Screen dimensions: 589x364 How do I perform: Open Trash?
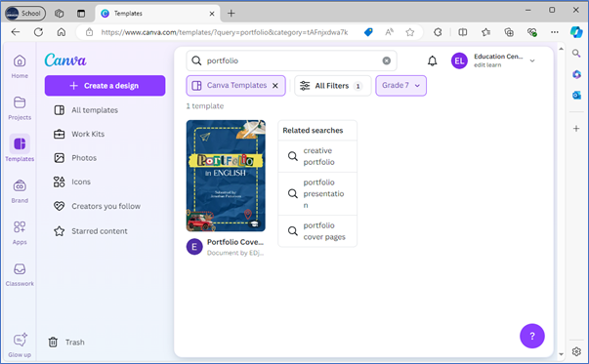66,343
